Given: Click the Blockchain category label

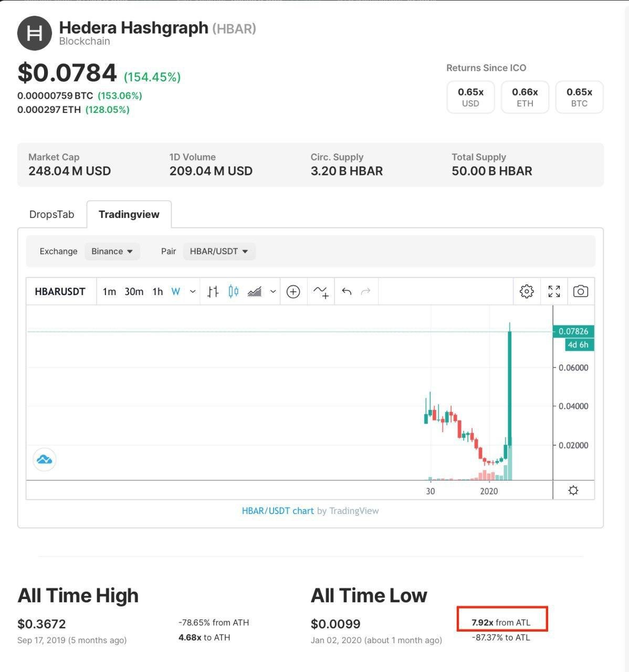Looking at the screenshot, I should pyautogui.click(x=85, y=41).
